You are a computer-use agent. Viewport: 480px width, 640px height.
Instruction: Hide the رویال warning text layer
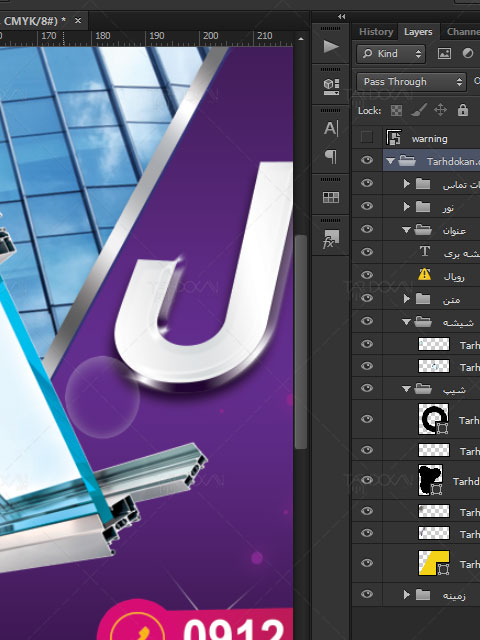click(x=367, y=275)
